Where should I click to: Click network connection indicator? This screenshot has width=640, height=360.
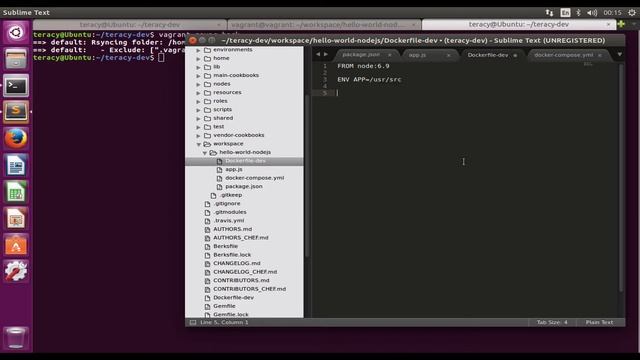tap(549, 13)
